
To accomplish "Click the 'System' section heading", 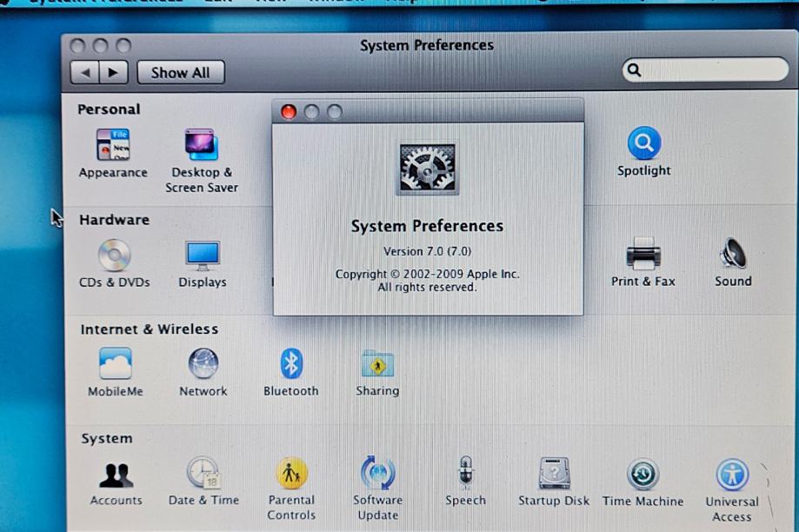I will pos(107,438).
